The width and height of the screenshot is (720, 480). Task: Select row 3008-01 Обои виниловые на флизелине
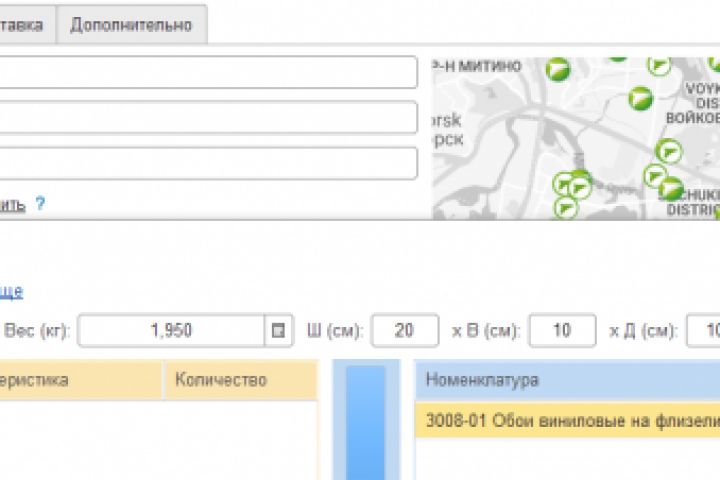click(x=568, y=421)
